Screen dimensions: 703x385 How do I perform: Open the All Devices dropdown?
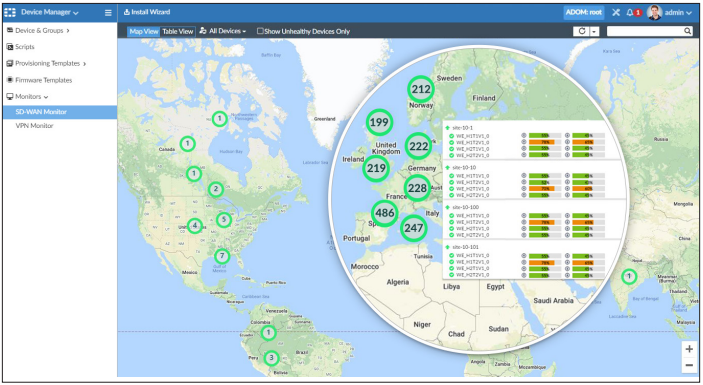[223, 31]
